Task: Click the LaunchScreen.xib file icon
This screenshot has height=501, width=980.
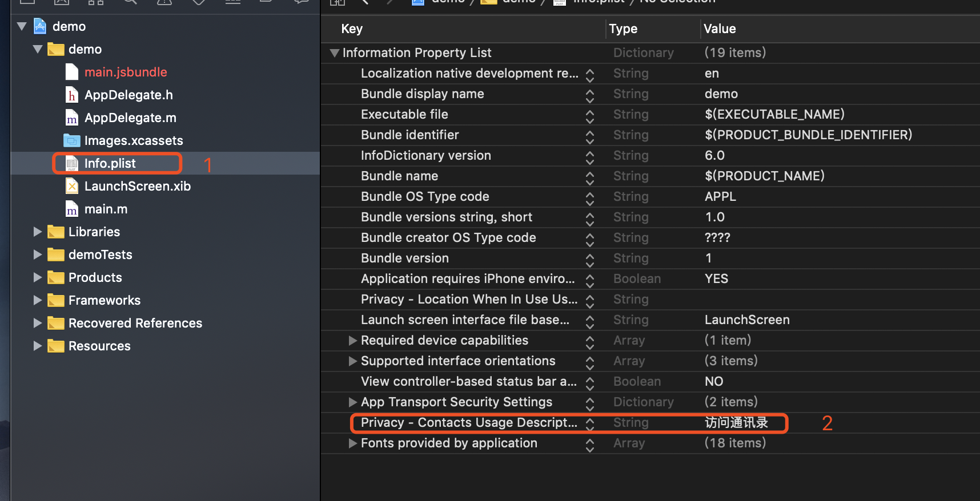Action: click(x=72, y=186)
